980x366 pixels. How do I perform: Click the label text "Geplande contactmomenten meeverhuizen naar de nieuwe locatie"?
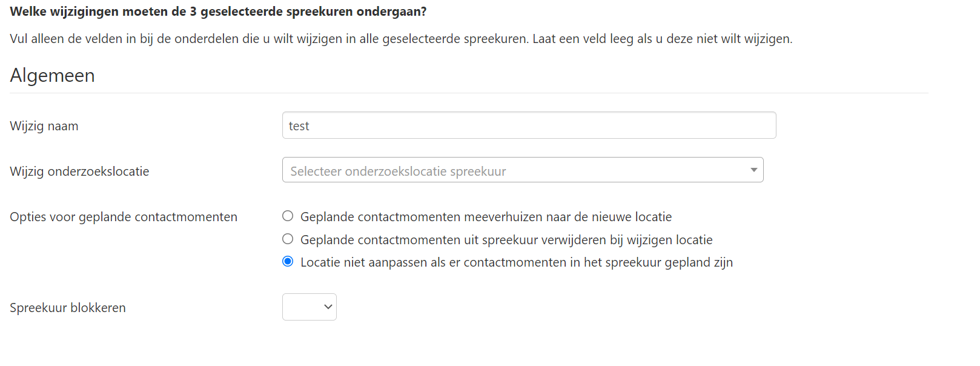coord(486,217)
